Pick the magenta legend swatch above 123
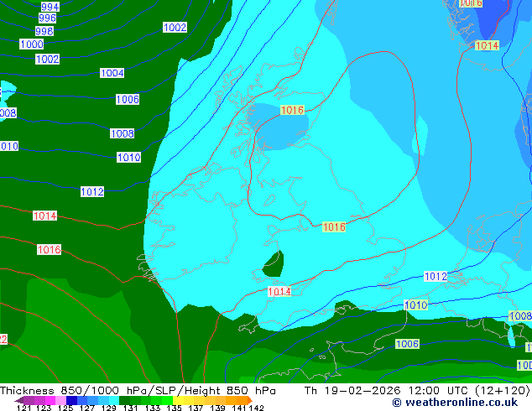The image size is (532, 411). (50, 400)
